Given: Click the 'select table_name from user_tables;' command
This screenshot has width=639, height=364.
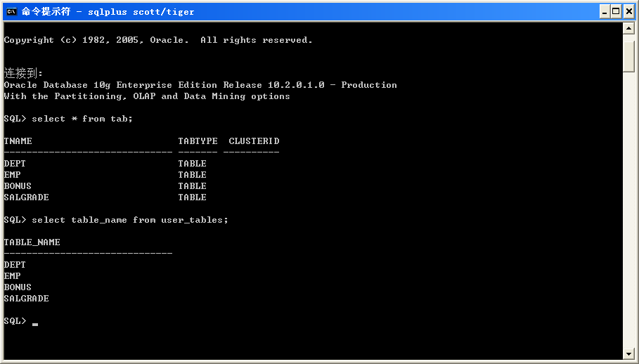Looking at the screenshot, I should point(129,220).
